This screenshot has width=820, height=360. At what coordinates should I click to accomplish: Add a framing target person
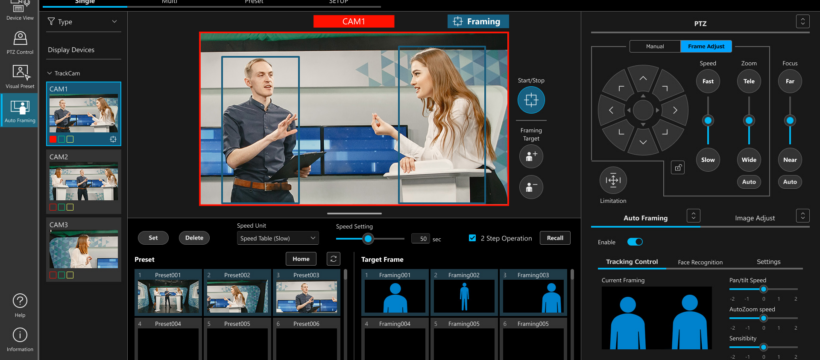[531, 156]
